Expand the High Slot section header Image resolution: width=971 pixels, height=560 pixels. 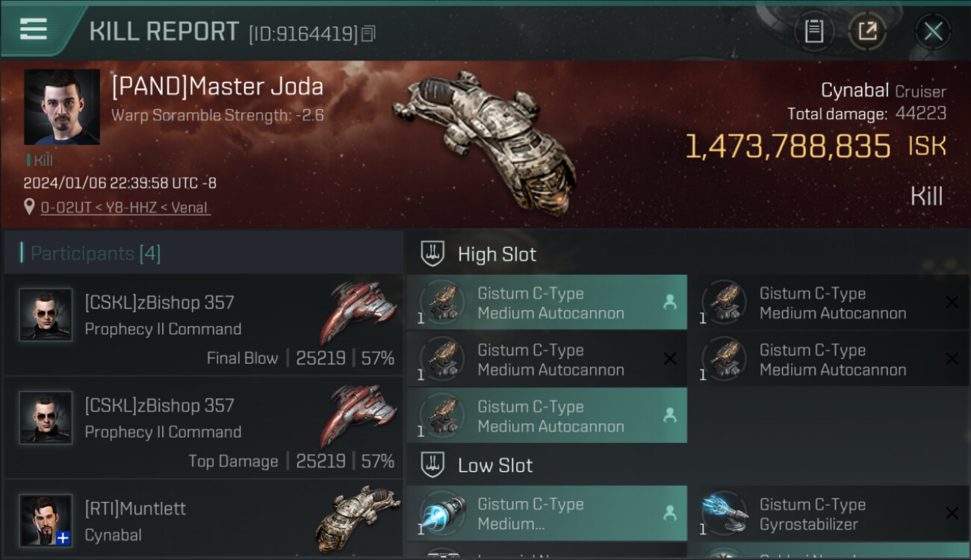688,254
